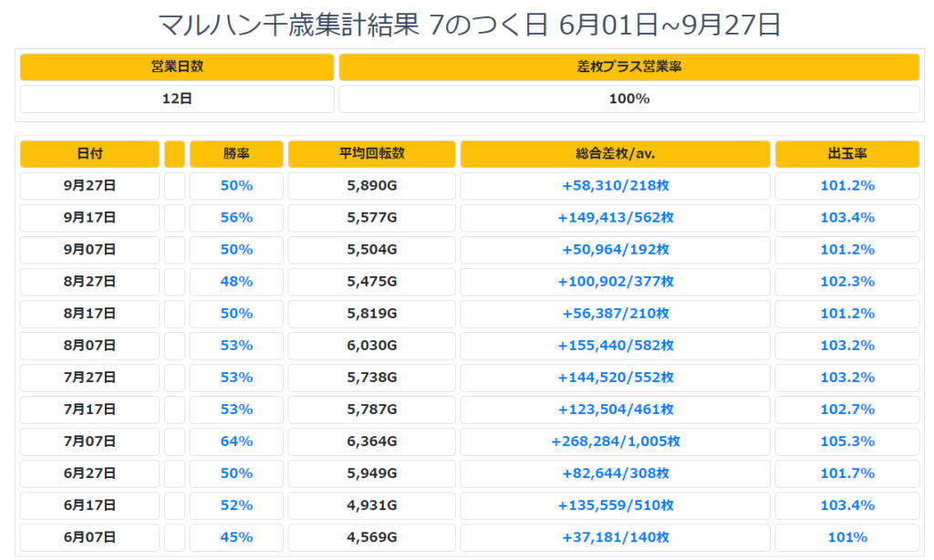
Task: Select the 8月07日 date cell
Action: (89, 346)
